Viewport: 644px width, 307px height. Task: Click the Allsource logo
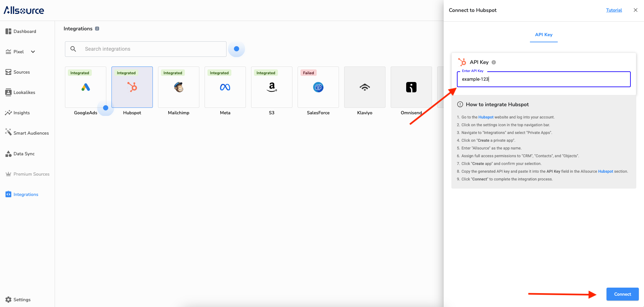coord(24,10)
